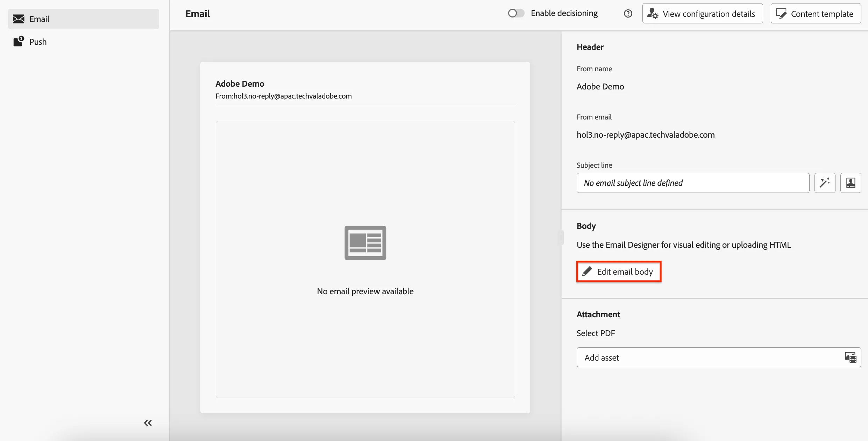Image resolution: width=868 pixels, height=441 pixels.
Task: Click the Add asset field
Action: click(719, 357)
